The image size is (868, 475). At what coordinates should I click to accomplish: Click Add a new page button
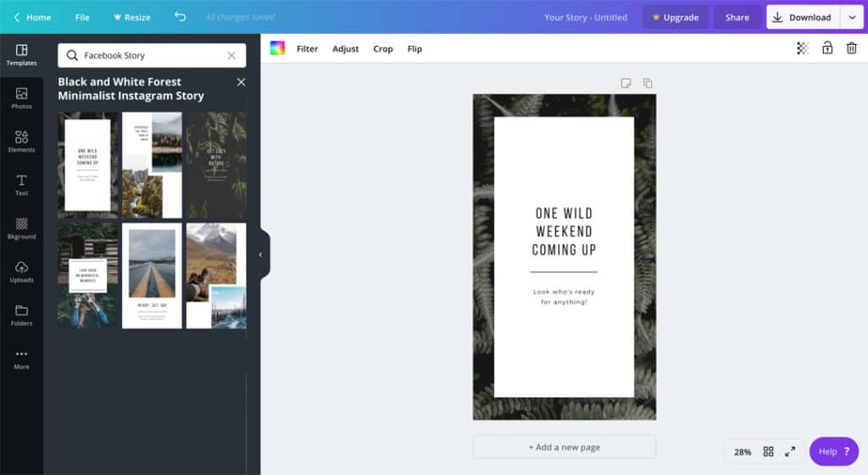point(564,447)
